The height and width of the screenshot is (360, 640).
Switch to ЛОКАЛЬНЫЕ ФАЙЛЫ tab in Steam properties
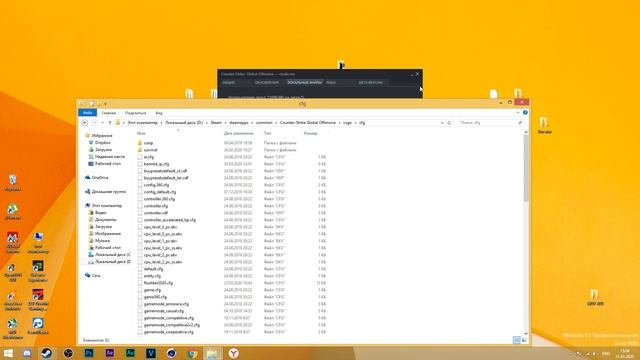tap(304, 82)
